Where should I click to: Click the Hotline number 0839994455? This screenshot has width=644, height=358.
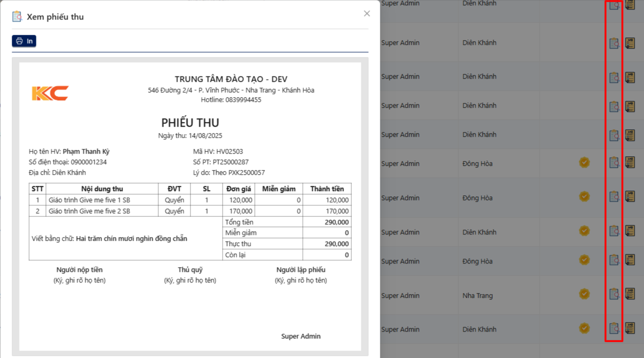243,100
